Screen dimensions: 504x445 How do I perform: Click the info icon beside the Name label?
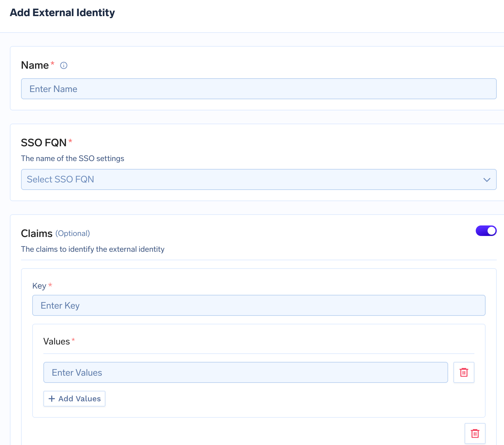pos(63,65)
